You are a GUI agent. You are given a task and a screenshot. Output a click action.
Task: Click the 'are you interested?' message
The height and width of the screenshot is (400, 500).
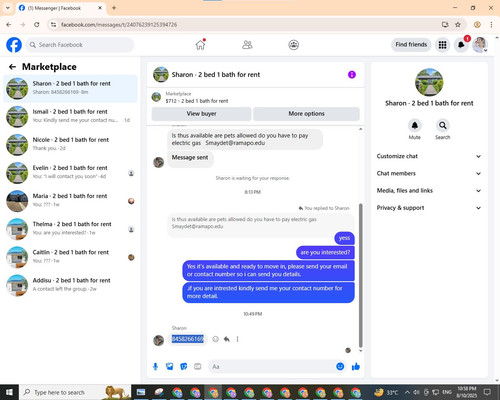325,252
